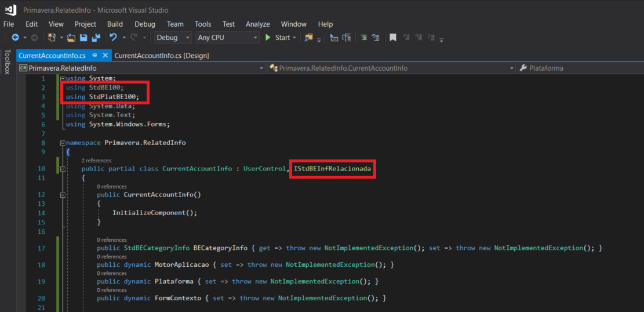Open the Plataforma member navigation dropdown
Image resolution: width=644 pixels, height=312 pixels.
pos(580,68)
